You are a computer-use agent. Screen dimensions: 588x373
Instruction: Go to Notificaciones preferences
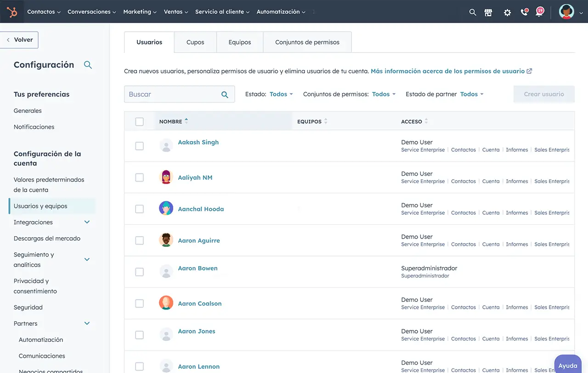(34, 127)
